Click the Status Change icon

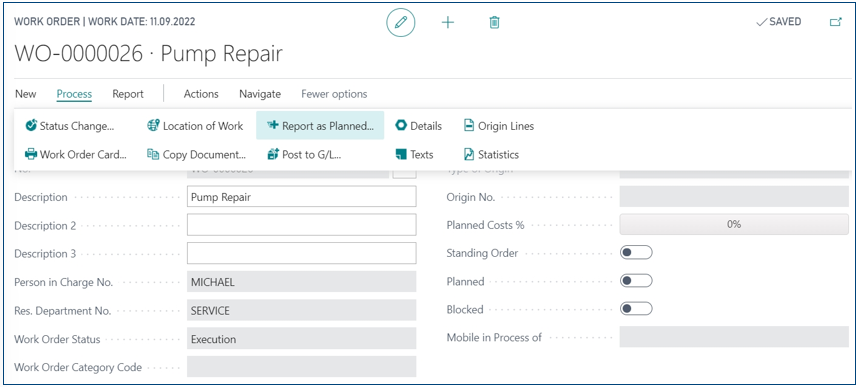point(31,126)
